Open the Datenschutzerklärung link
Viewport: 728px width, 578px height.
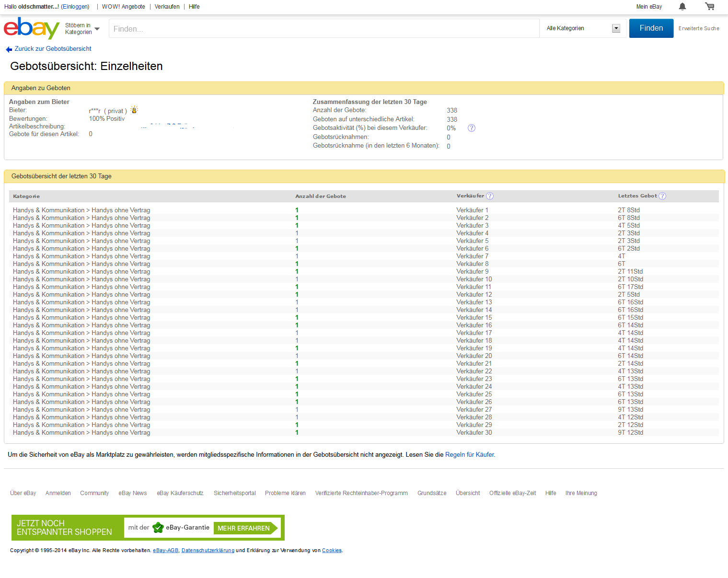tap(208, 550)
